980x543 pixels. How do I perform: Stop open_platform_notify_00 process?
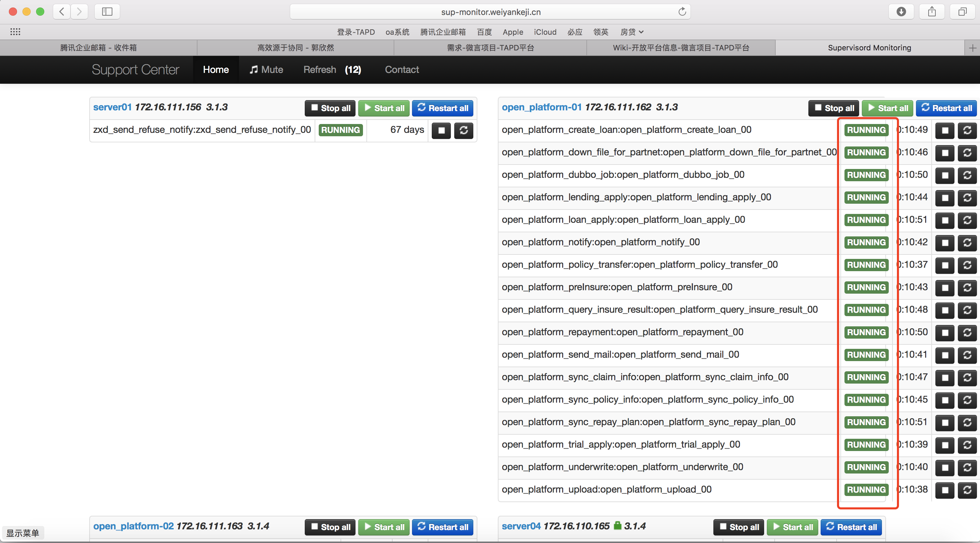pos(945,243)
